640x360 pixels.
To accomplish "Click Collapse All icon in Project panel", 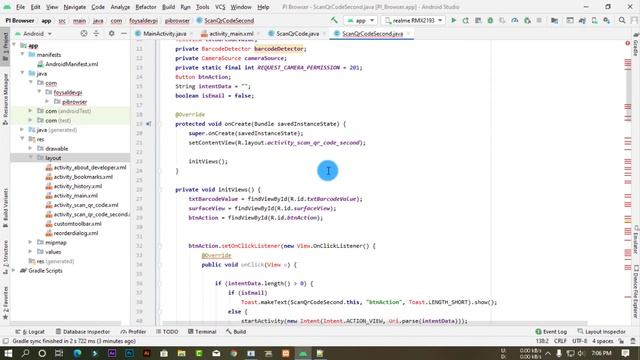I will [x=96, y=33].
